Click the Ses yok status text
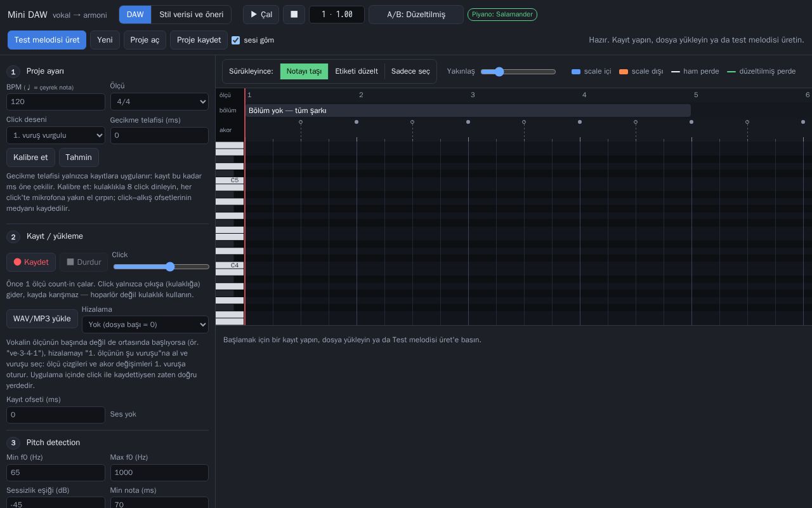This screenshot has height=508, width=812. tap(123, 414)
